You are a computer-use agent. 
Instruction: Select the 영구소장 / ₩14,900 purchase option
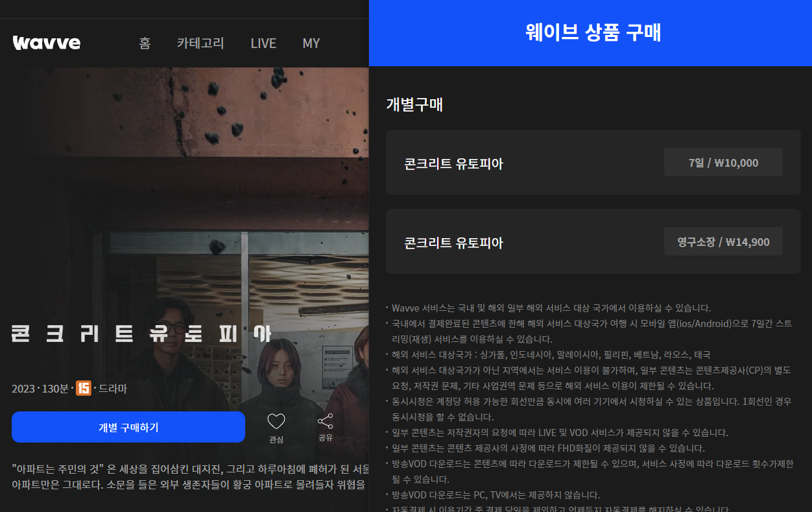[722, 241]
